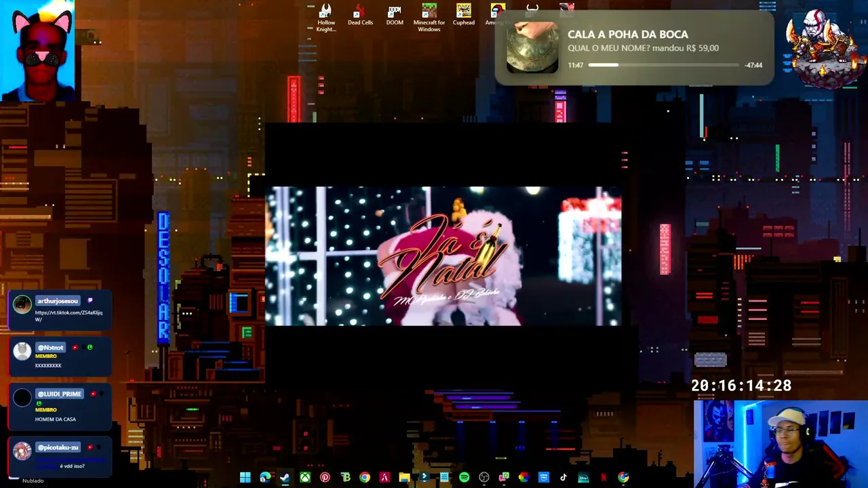Screen dimensions: 868x488
Task: Open OBS Studio from the taskbar
Action: (x=484, y=478)
